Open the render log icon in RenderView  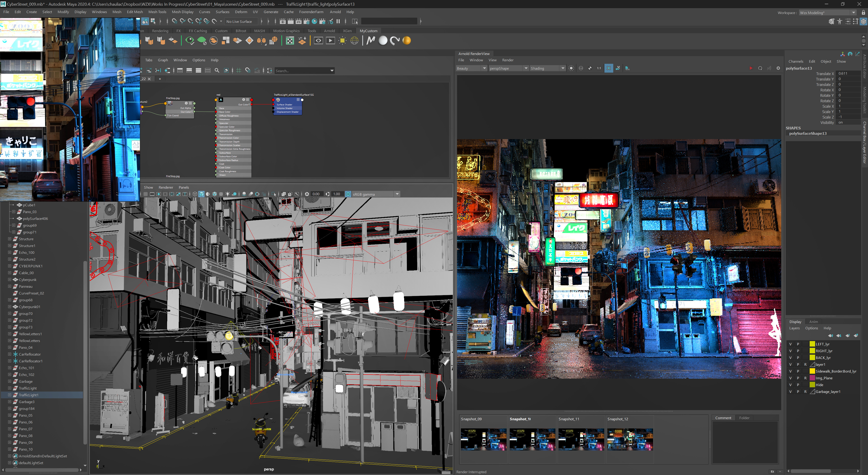coord(627,68)
